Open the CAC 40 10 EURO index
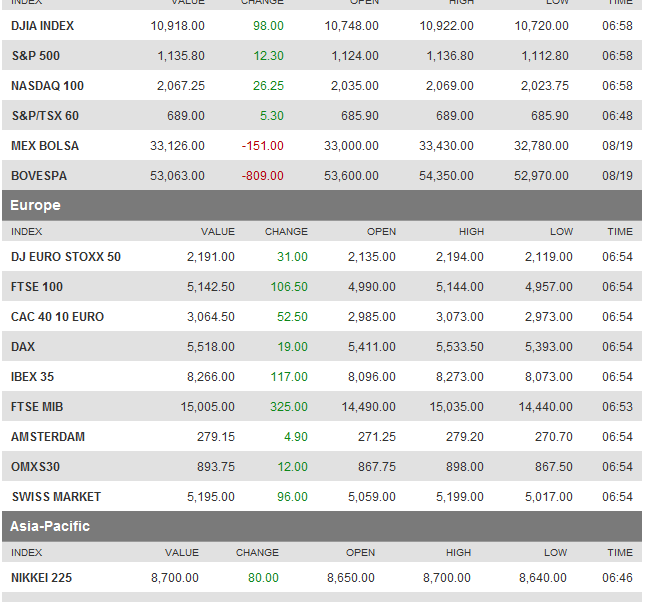This screenshot has height=602, width=653. 57,317
